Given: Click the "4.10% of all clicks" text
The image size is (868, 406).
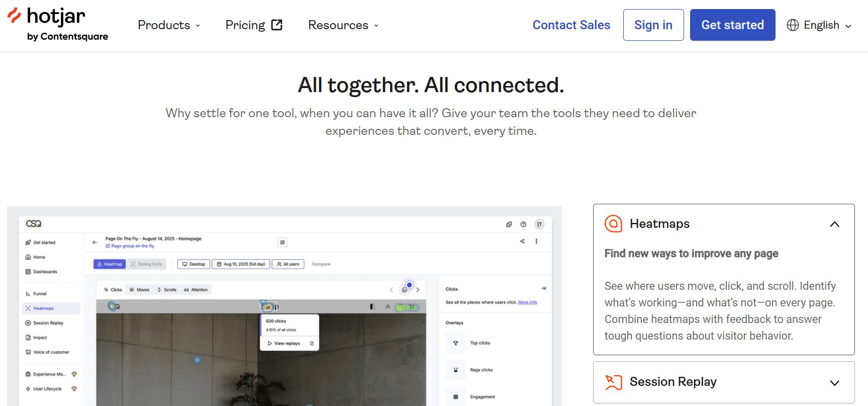Looking at the screenshot, I should pyautogui.click(x=281, y=330).
